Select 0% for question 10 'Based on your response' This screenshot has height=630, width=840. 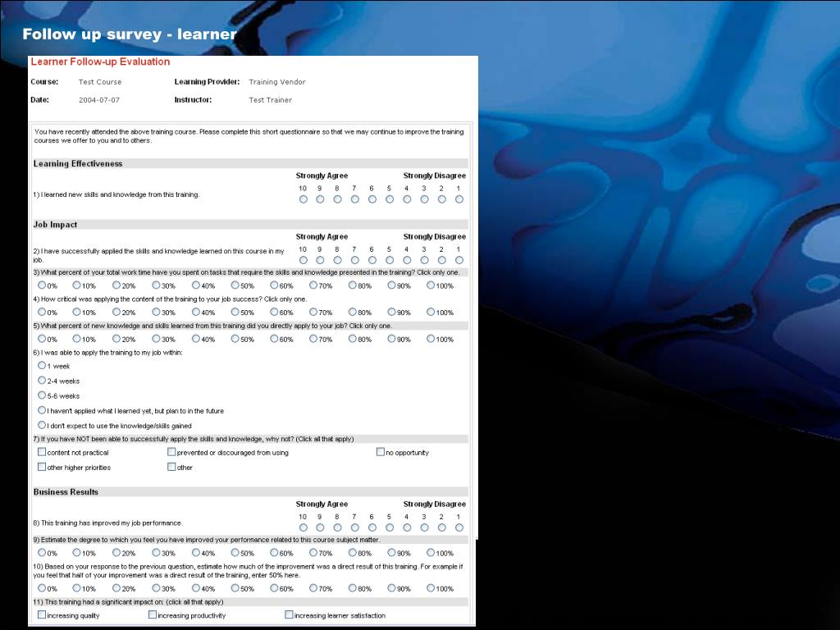(x=42, y=587)
